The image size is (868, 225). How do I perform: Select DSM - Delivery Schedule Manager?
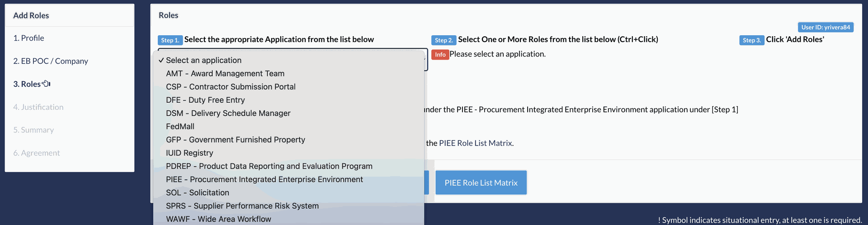point(228,113)
